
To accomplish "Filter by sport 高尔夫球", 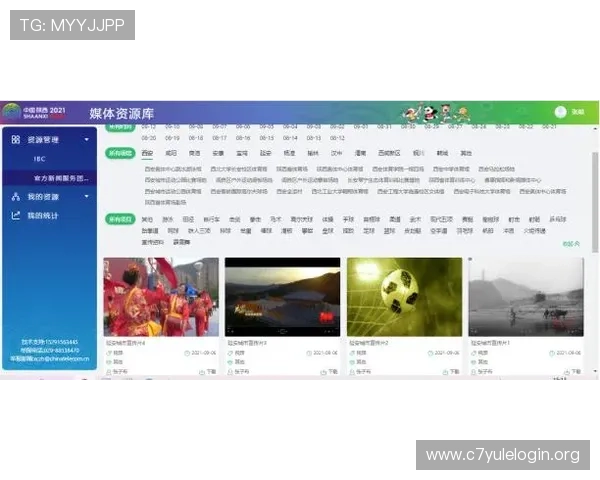I will click(x=302, y=219).
